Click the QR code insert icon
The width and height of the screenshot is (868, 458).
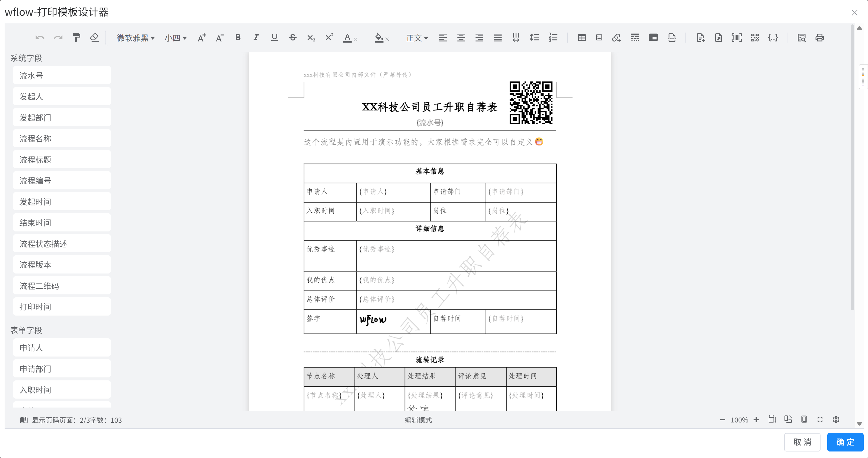[755, 37]
